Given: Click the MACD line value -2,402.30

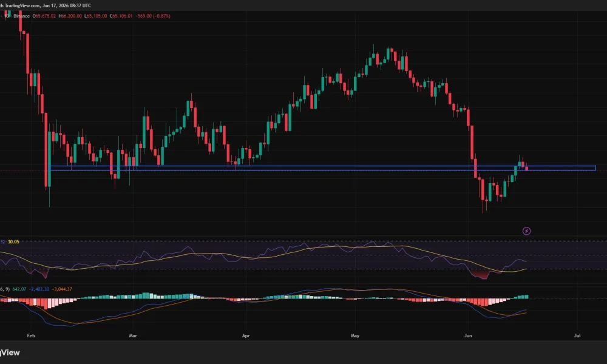Looking at the screenshot, I should pyautogui.click(x=39, y=289).
